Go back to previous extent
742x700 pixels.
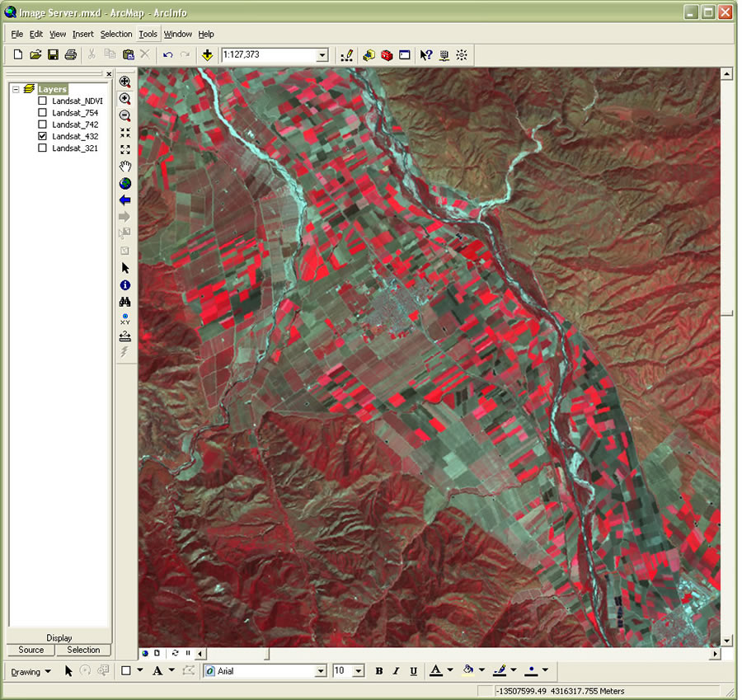(x=125, y=200)
